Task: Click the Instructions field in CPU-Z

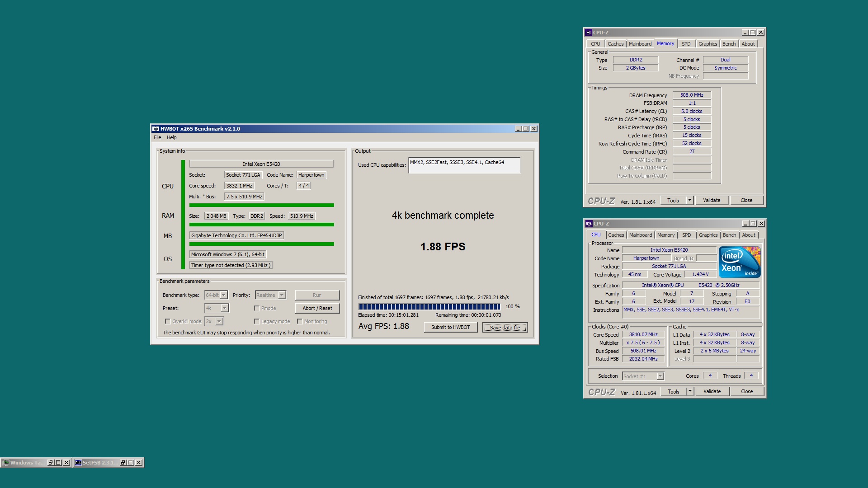Action: pyautogui.click(x=691, y=312)
